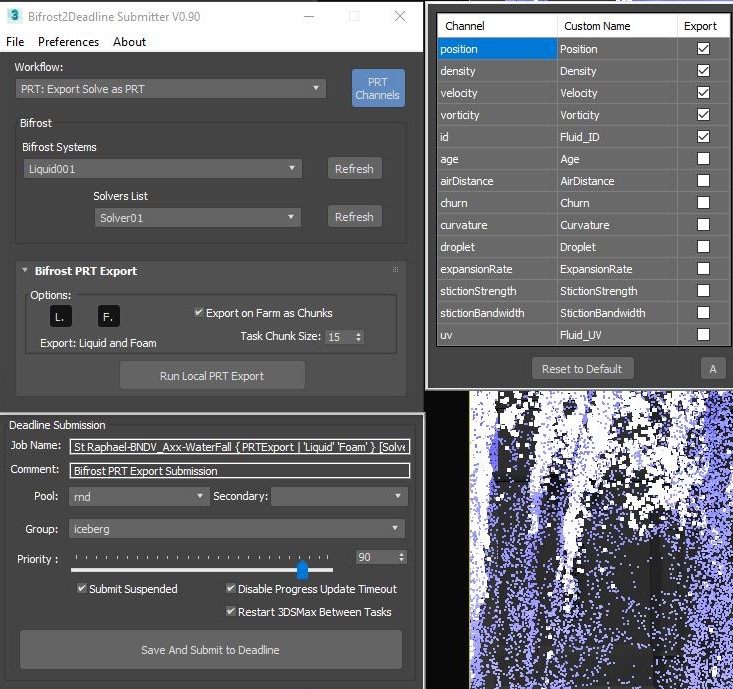Open the Workflow dropdown
The width and height of the screenshot is (733, 689).
point(171,88)
